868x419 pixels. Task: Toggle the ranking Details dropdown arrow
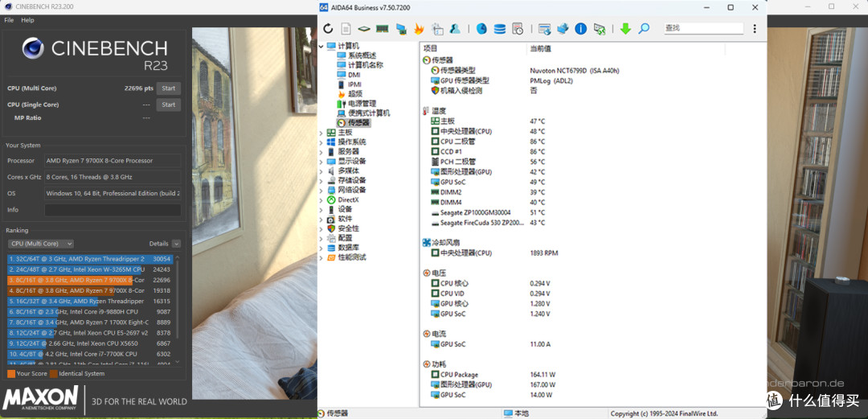tap(176, 244)
